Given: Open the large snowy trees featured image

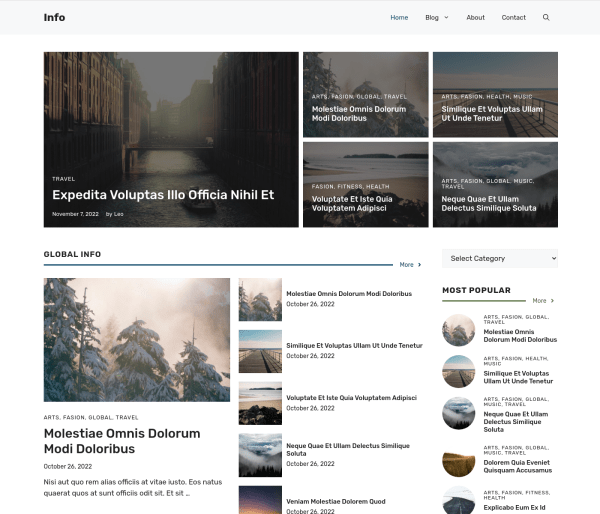Looking at the screenshot, I should [137, 340].
